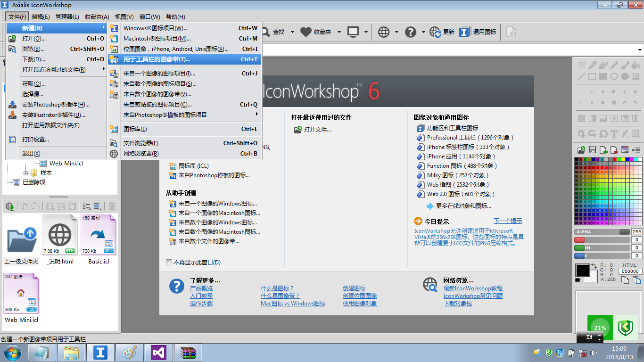Viewport: 644px width, 362px height.
Task: Click the open palette folder icon
Action: (x=582, y=150)
